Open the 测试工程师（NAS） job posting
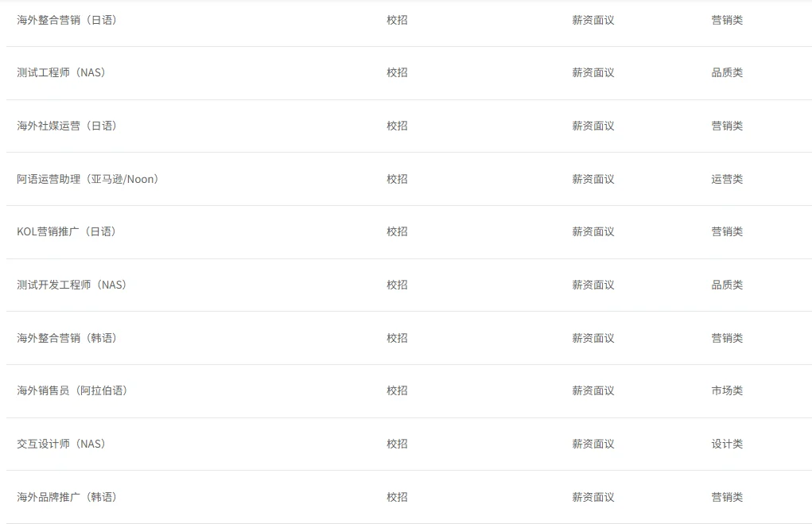Screen dimensions: 812x524 [61, 72]
